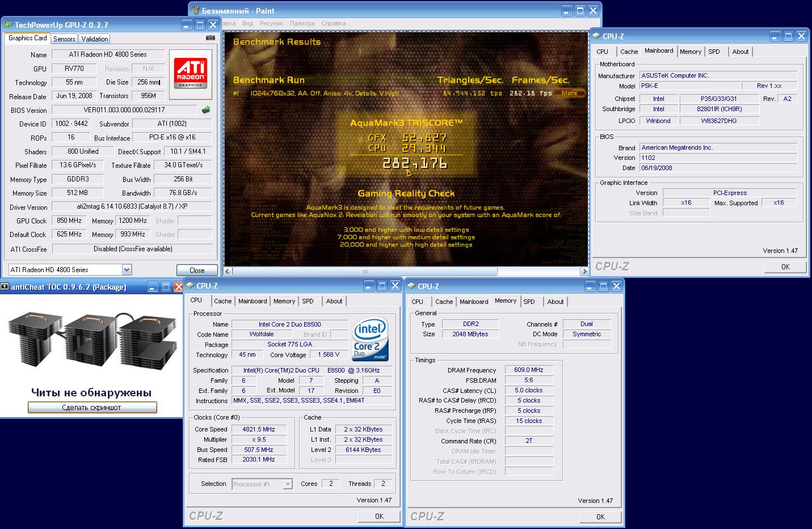
Task: Expand the Processor #1 selection dropdown
Action: point(288,484)
